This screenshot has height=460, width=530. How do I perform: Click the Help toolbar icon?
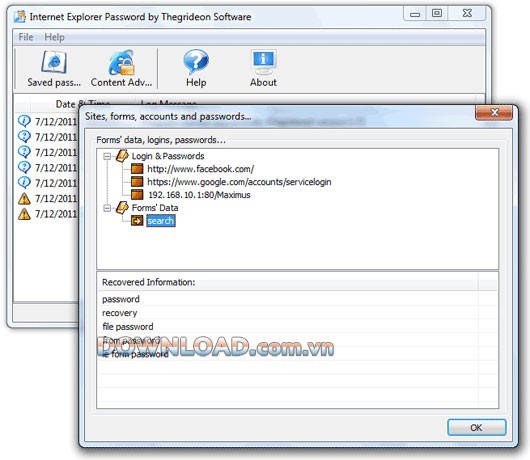(x=196, y=69)
